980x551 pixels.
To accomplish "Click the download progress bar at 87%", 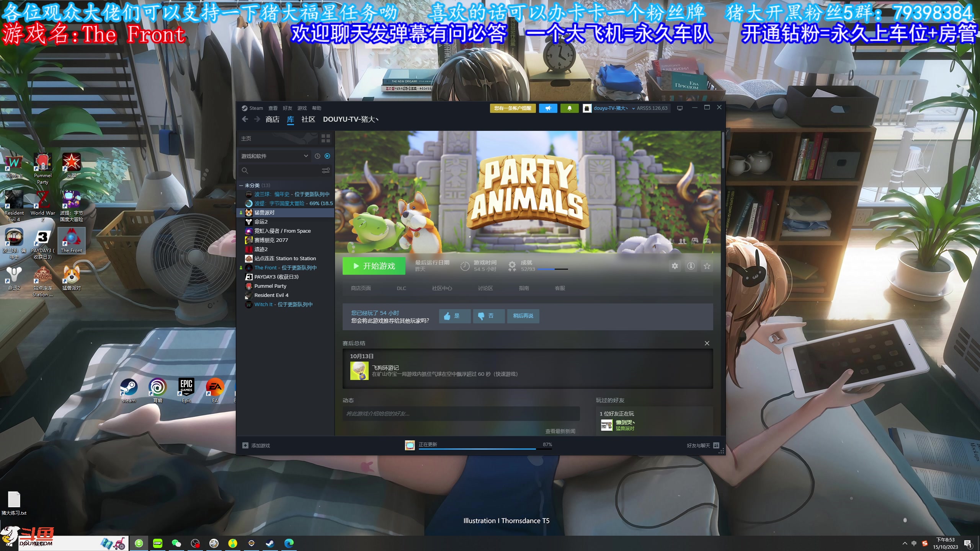I will pyautogui.click(x=485, y=448).
